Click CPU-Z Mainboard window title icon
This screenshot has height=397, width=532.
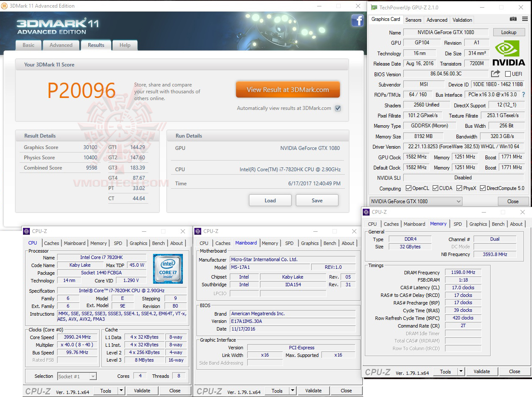[198, 231]
